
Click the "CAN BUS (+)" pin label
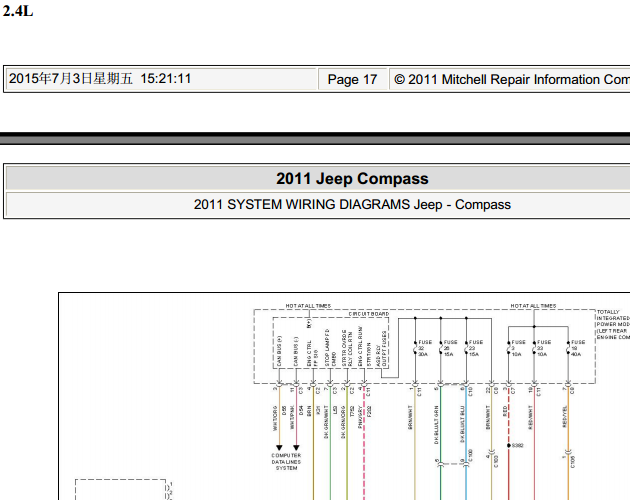(x=279, y=350)
